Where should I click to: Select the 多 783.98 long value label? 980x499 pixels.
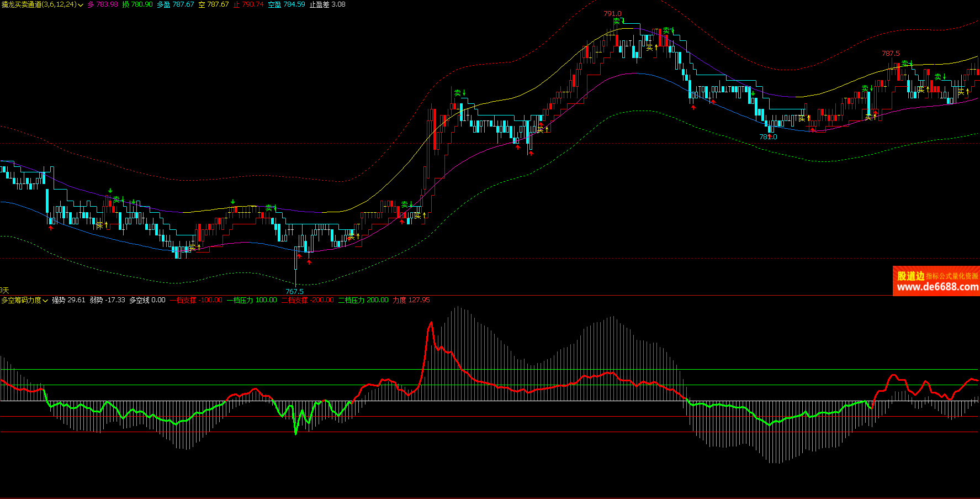(x=103, y=4)
